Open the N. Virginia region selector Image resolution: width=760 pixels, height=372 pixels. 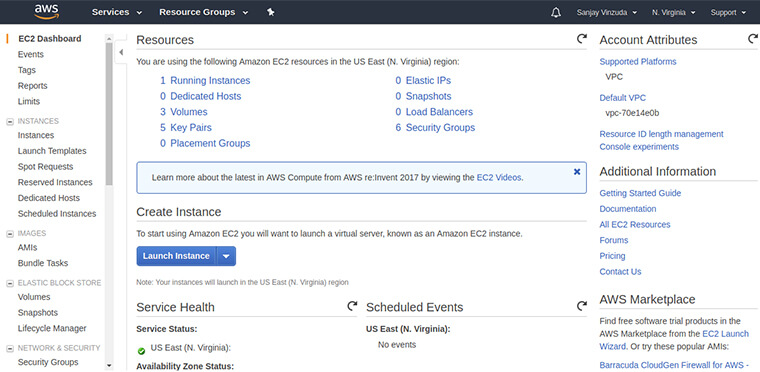674,13
